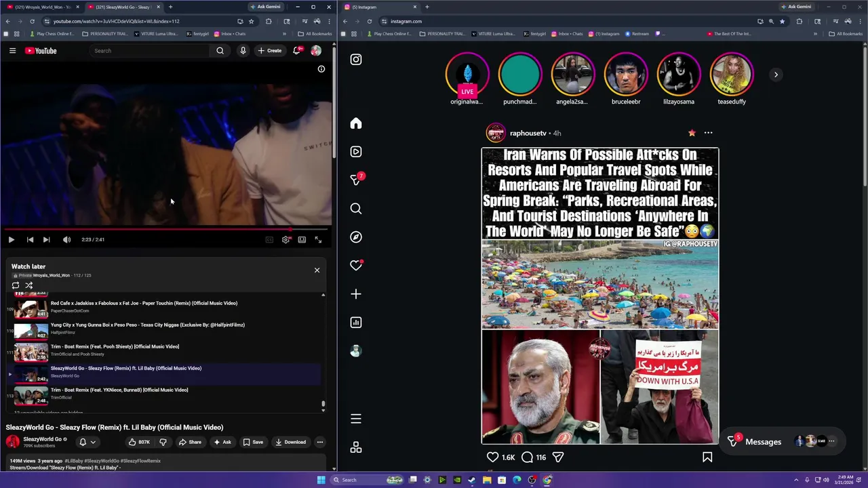View bruceleebr story
Screen dimensions: 868x488
[626, 75]
